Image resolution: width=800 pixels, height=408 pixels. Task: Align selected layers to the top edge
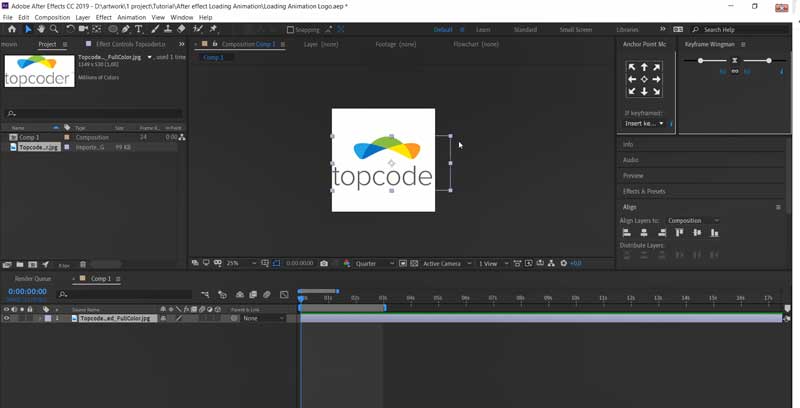(679, 233)
